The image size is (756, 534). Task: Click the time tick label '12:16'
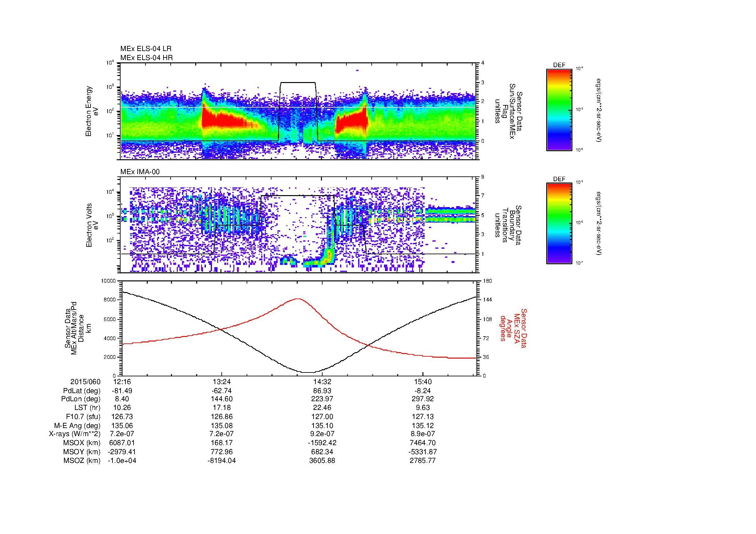pyautogui.click(x=122, y=382)
